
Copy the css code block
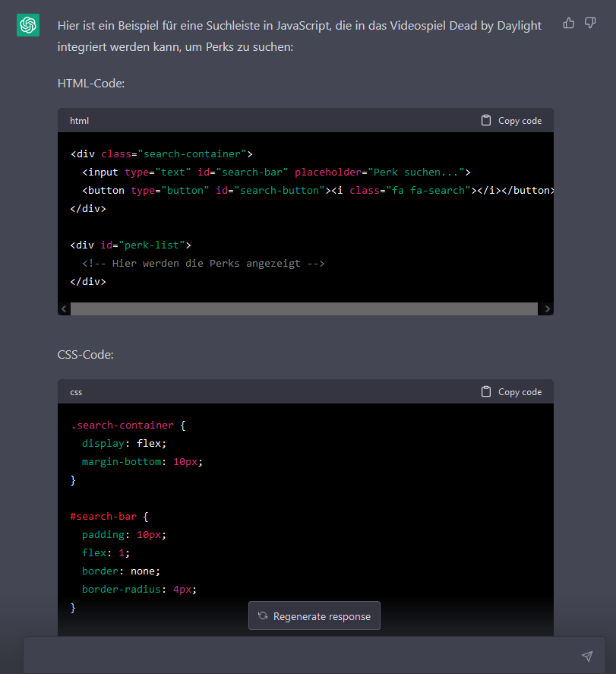tap(511, 392)
